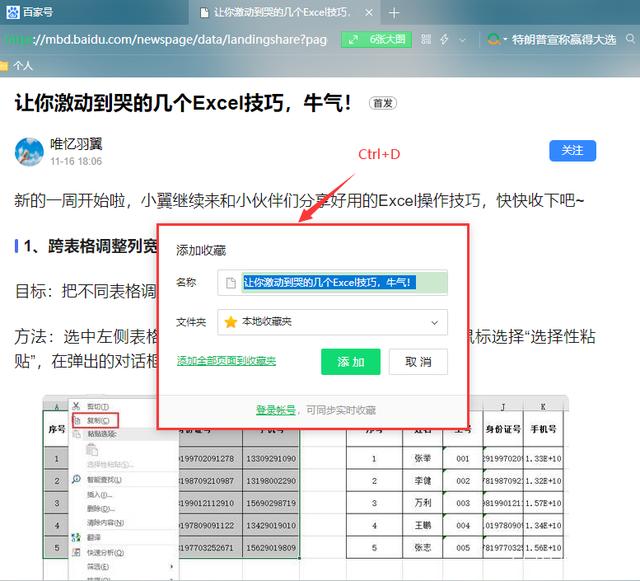
Task: Click the paste option clipboard icon
Action: coord(92,450)
